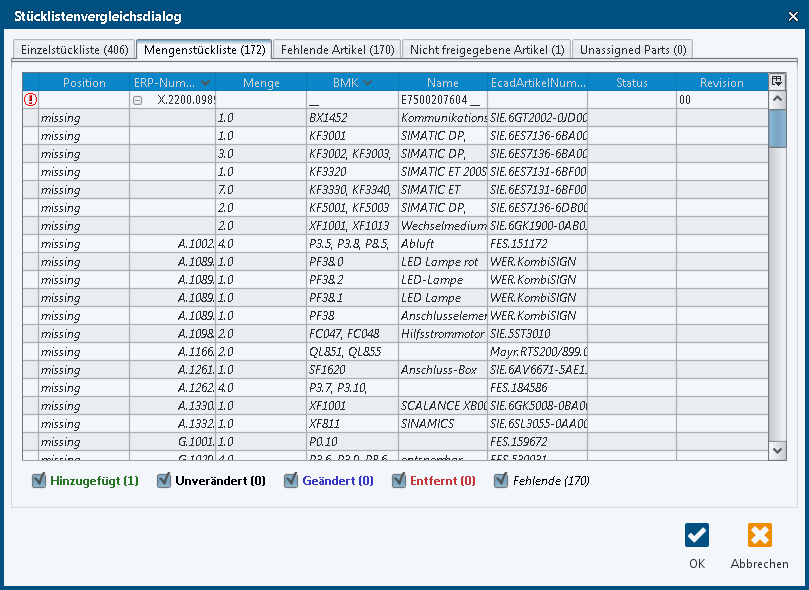Viewport: 809px width, 590px height.
Task: Switch to the Einzelstückliste (406) tab
Action: pos(74,49)
